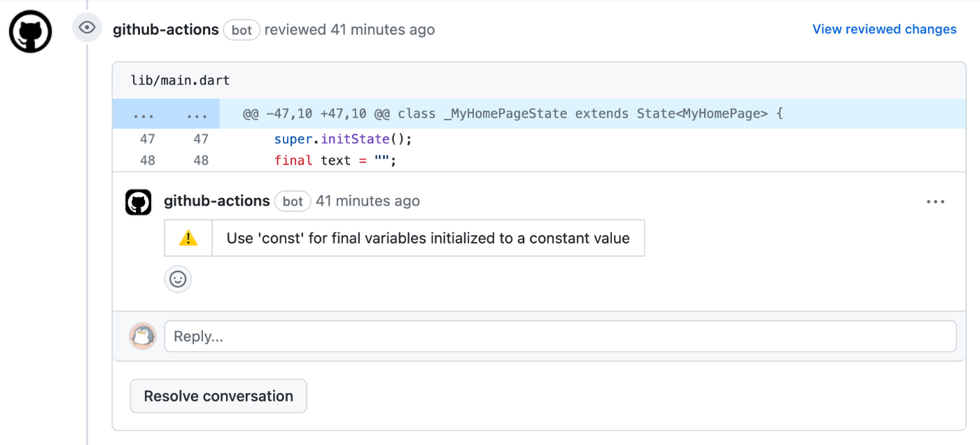Add a reaction with smiley icon
The height and width of the screenshot is (445, 980).
coord(178,279)
